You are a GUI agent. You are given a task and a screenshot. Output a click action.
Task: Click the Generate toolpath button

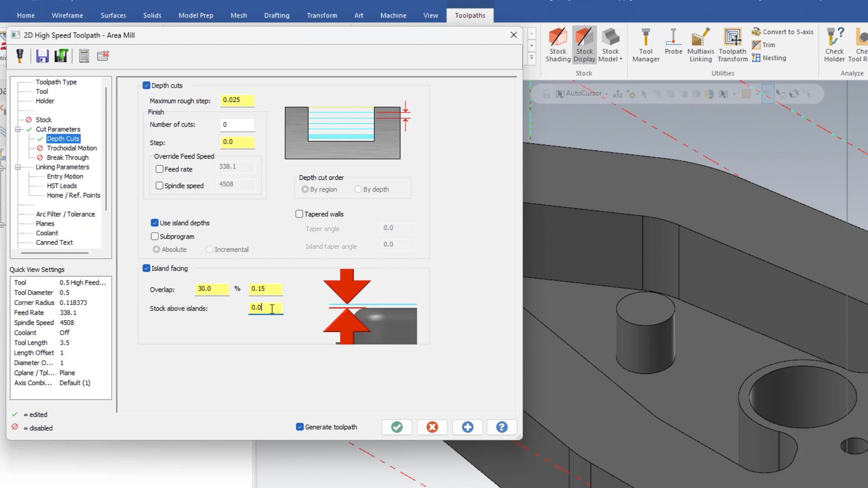click(x=299, y=427)
